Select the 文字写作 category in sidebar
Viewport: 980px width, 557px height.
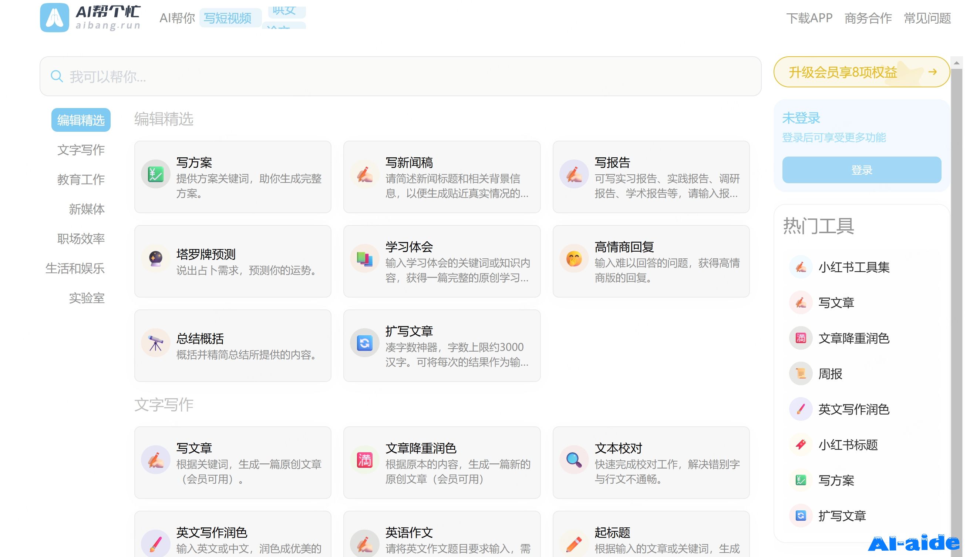pyautogui.click(x=81, y=150)
